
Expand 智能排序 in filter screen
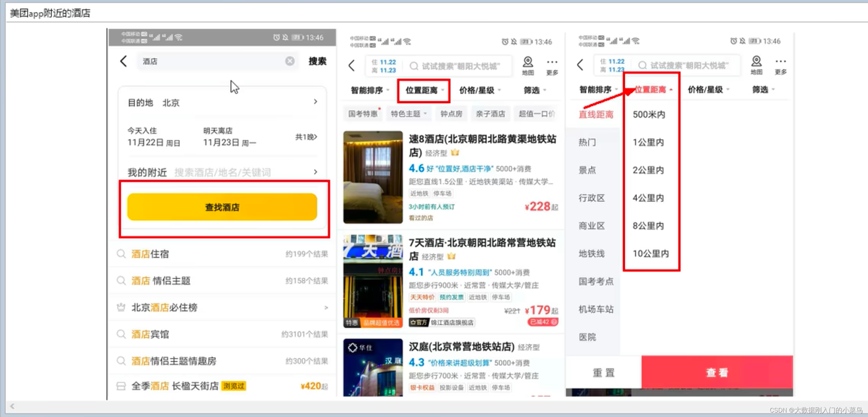(599, 90)
